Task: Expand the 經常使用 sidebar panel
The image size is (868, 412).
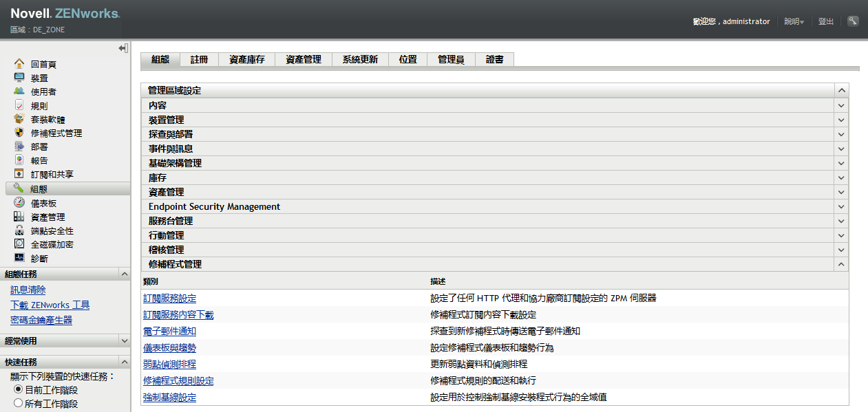Action: [x=124, y=340]
